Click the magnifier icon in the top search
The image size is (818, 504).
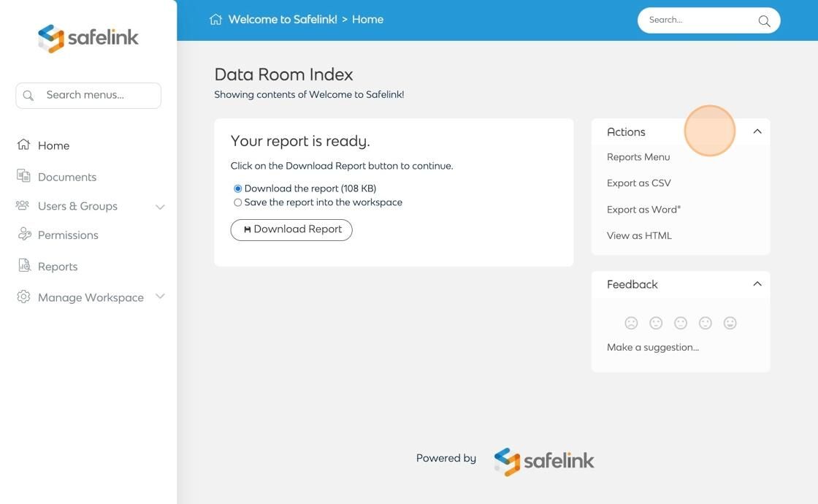tap(764, 21)
